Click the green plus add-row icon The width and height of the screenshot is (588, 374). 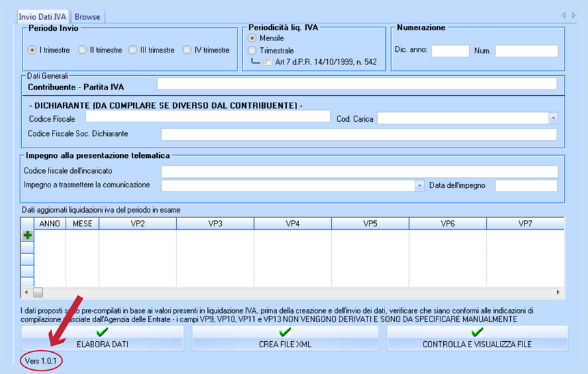27,235
